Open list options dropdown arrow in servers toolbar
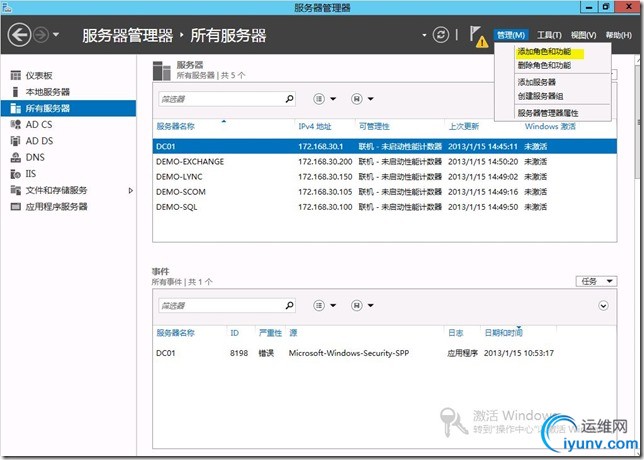 (333, 99)
